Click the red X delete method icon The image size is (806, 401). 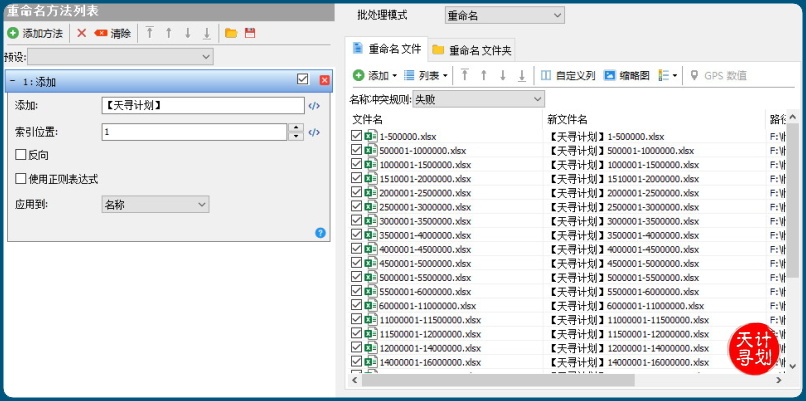click(82, 33)
